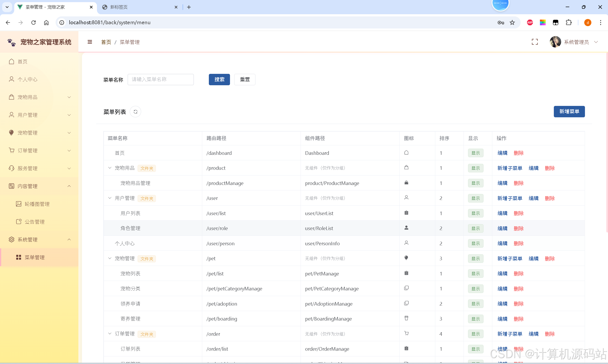The width and height of the screenshot is (608, 364).
Task: Click the icon in 宠物用品管理 row
Action: click(406, 183)
